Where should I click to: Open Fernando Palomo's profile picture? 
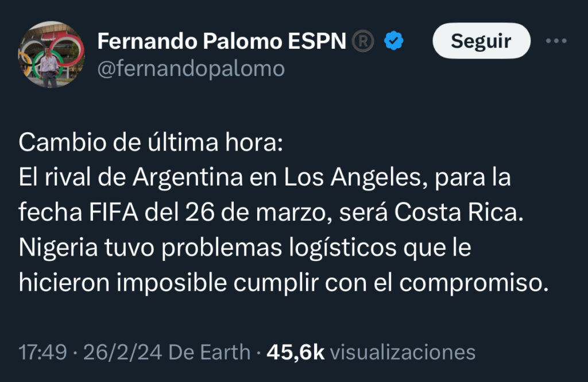[51, 55]
